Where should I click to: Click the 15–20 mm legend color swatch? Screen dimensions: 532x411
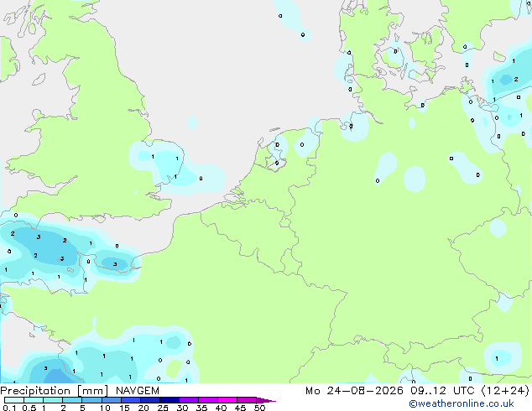coord(130,400)
